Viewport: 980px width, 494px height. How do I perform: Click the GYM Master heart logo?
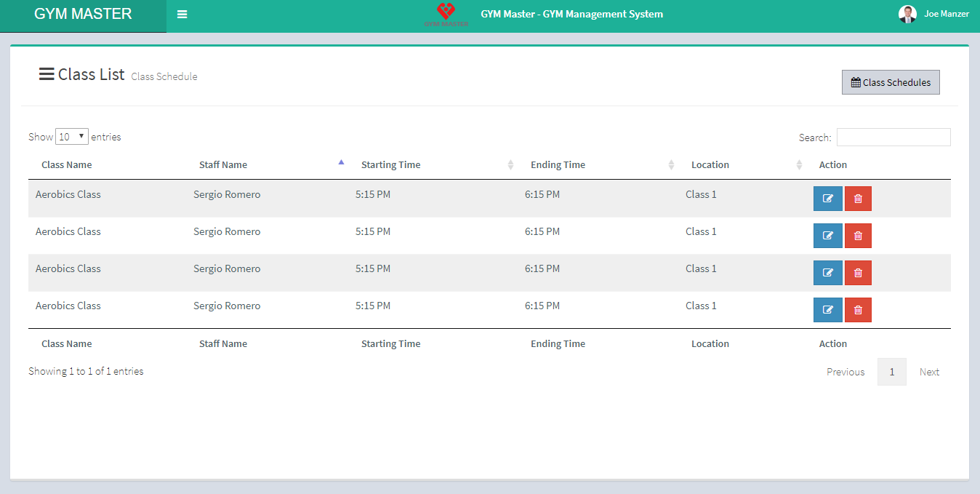point(446,14)
